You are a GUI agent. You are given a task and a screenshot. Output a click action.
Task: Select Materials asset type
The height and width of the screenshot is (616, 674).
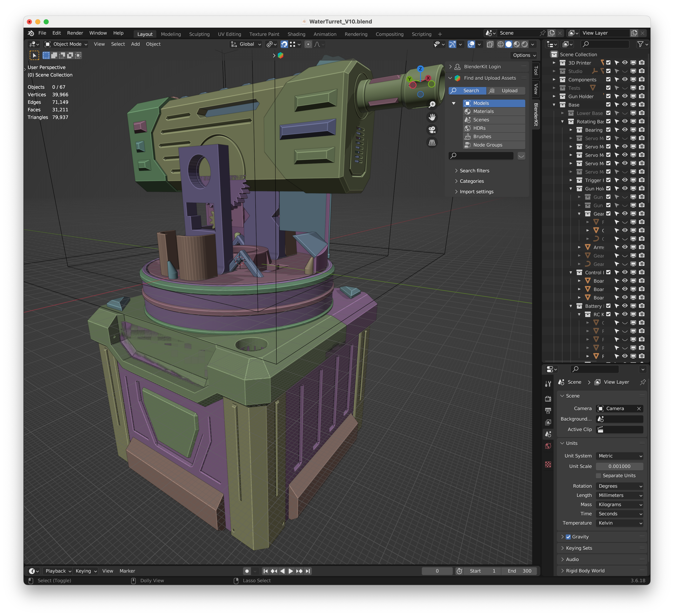click(x=483, y=112)
